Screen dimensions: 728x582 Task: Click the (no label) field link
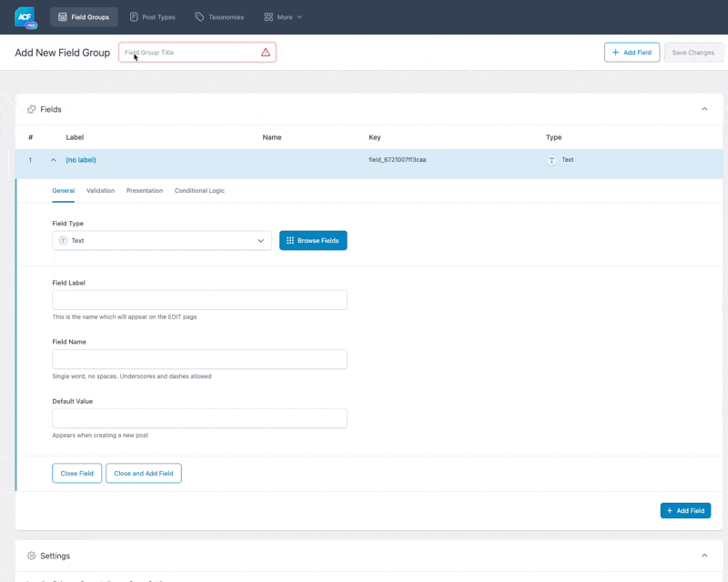click(x=80, y=159)
